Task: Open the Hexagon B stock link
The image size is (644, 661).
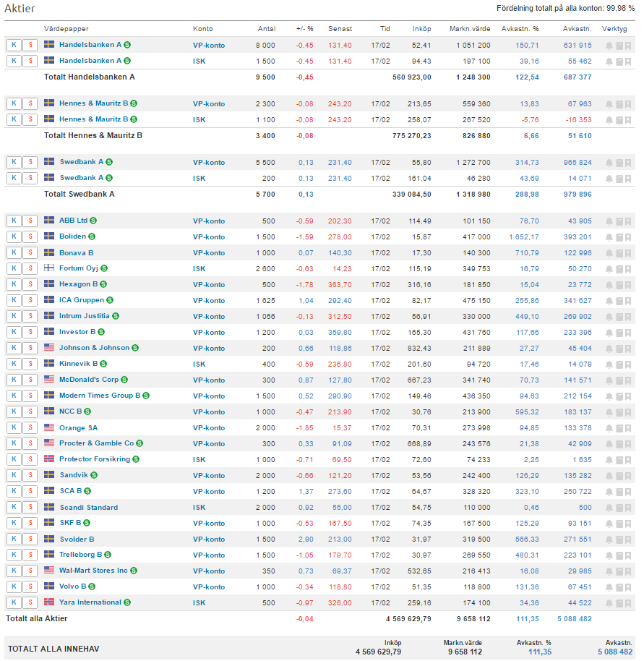Action: click(x=78, y=284)
